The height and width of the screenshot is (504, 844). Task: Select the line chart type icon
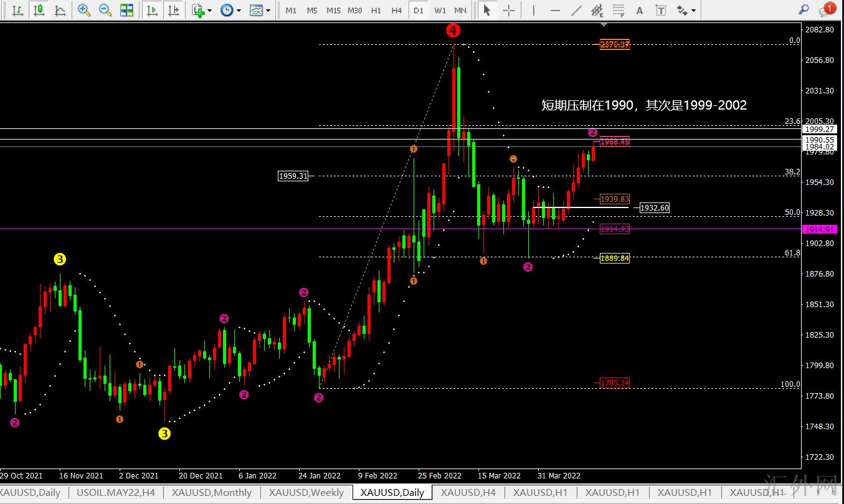(60, 10)
